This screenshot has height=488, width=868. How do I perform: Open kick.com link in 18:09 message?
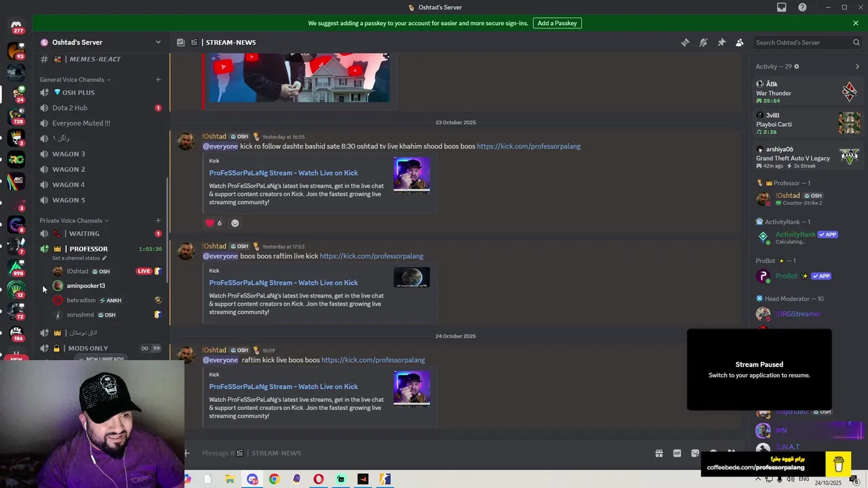pyautogui.click(x=373, y=360)
